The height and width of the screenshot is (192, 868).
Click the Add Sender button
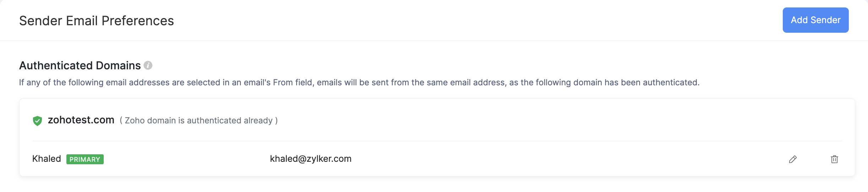point(815,20)
